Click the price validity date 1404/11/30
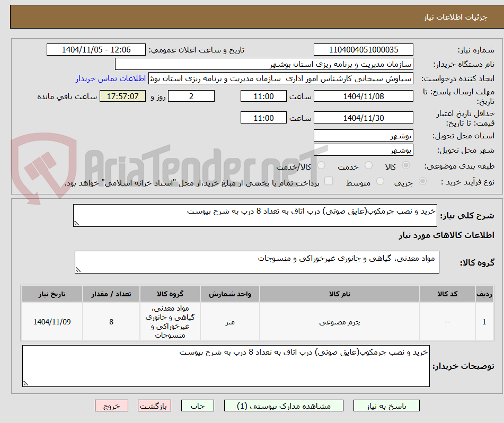 [x=364, y=118]
